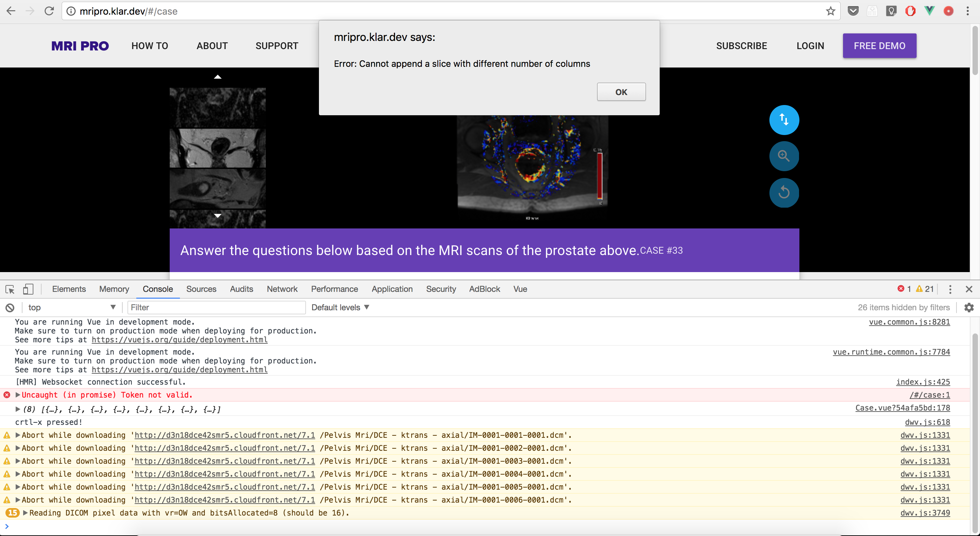This screenshot has height=536, width=980.
Task: Expand the abort warning for IM-0001-0003-0001.dcm
Action: (17, 461)
